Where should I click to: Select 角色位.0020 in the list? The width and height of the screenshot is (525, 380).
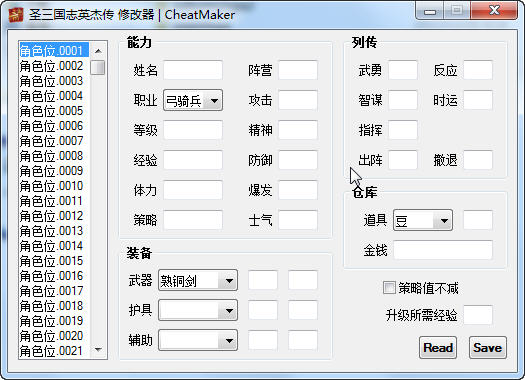pos(54,335)
